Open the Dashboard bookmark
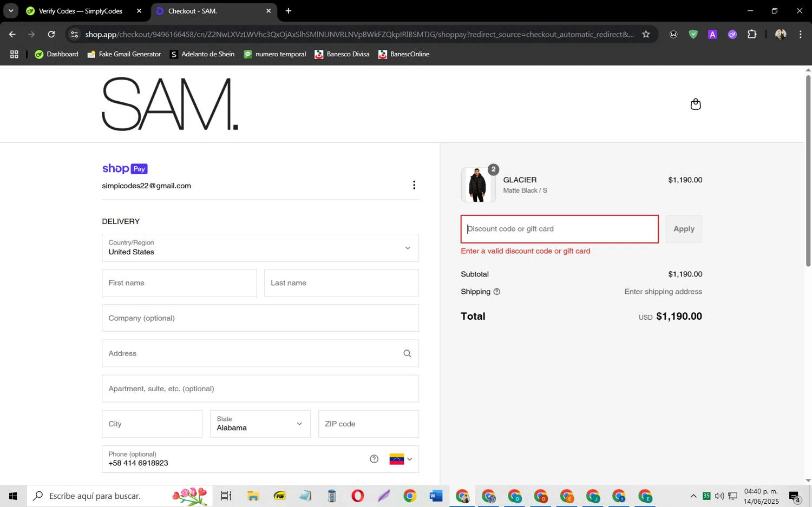This screenshot has height=507, width=812. coord(56,54)
